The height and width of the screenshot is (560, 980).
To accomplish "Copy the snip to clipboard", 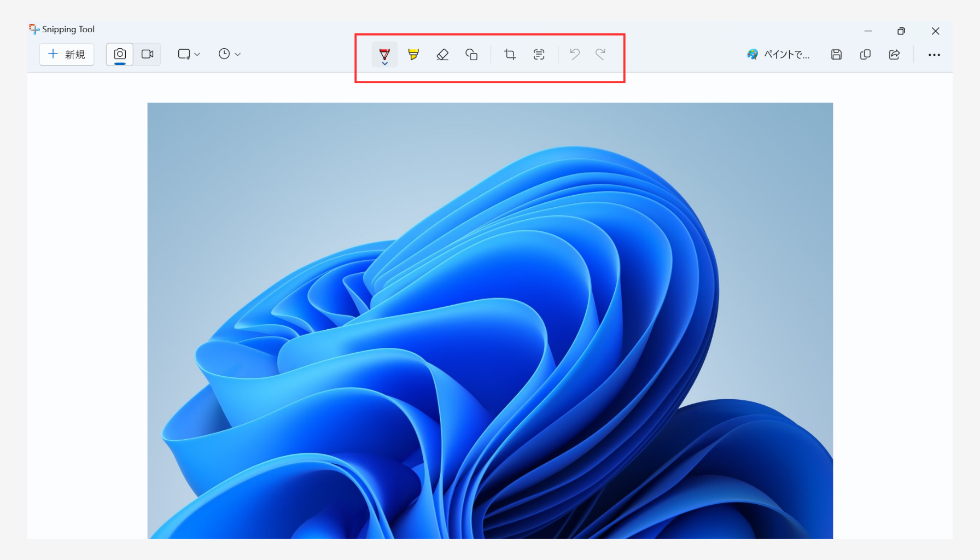I will (865, 54).
